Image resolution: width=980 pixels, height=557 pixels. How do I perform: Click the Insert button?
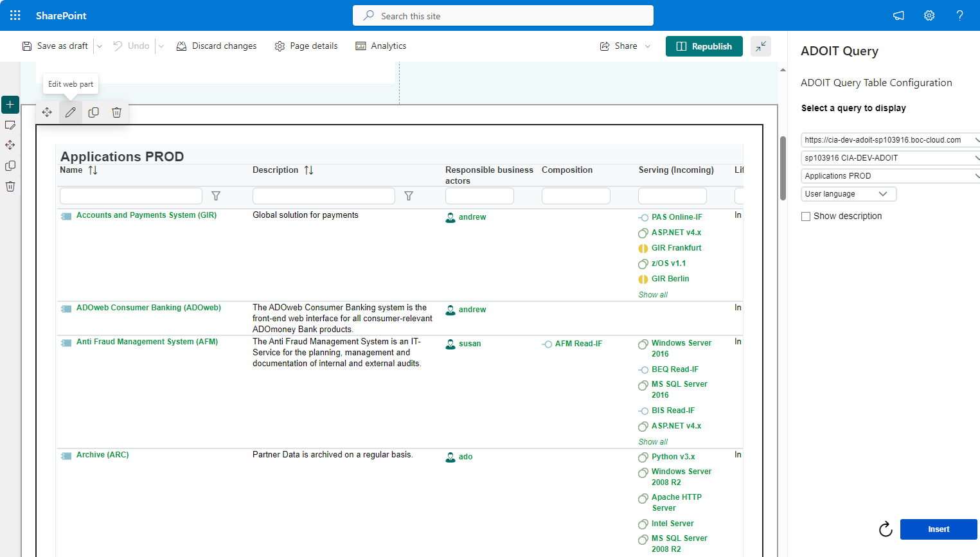(x=939, y=529)
